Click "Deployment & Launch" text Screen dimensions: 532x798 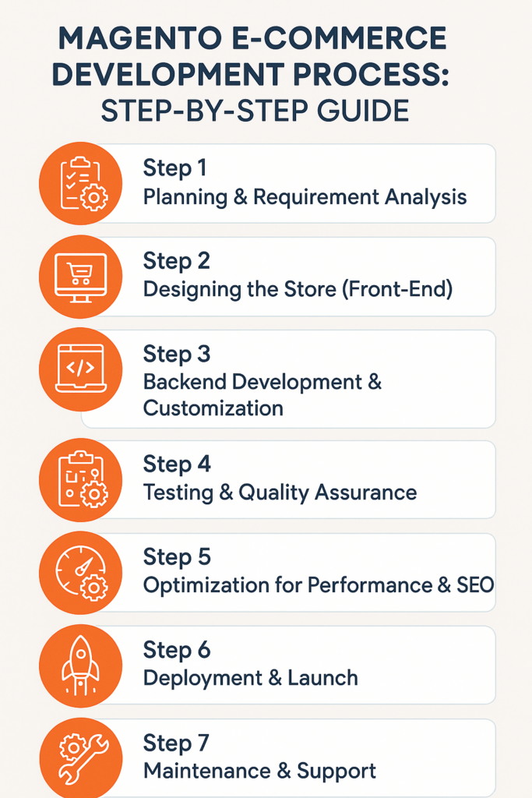(250, 678)
